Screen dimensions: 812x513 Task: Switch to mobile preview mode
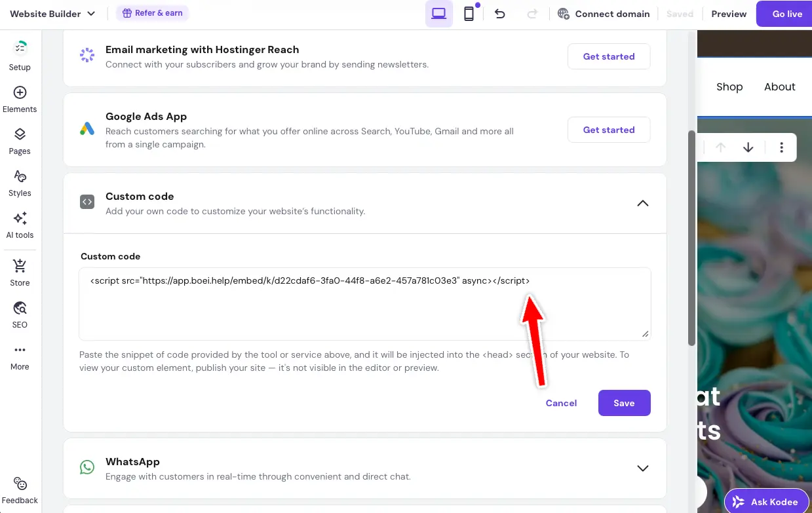click(469, 13)
